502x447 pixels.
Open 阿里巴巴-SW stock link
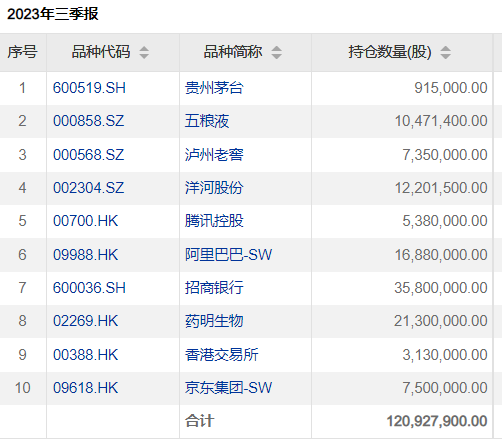[x=228, y=255]
